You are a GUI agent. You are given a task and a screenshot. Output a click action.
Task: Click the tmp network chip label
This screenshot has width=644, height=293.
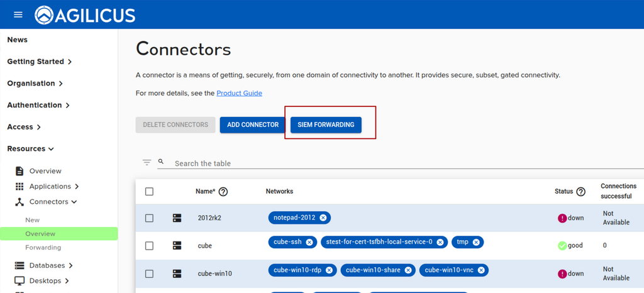[x=462, y=242]
